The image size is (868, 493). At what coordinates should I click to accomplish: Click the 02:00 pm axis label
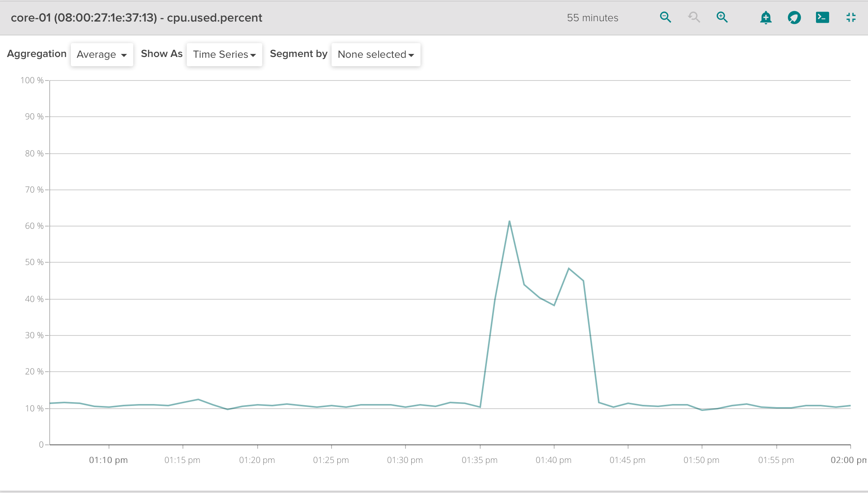847,460
